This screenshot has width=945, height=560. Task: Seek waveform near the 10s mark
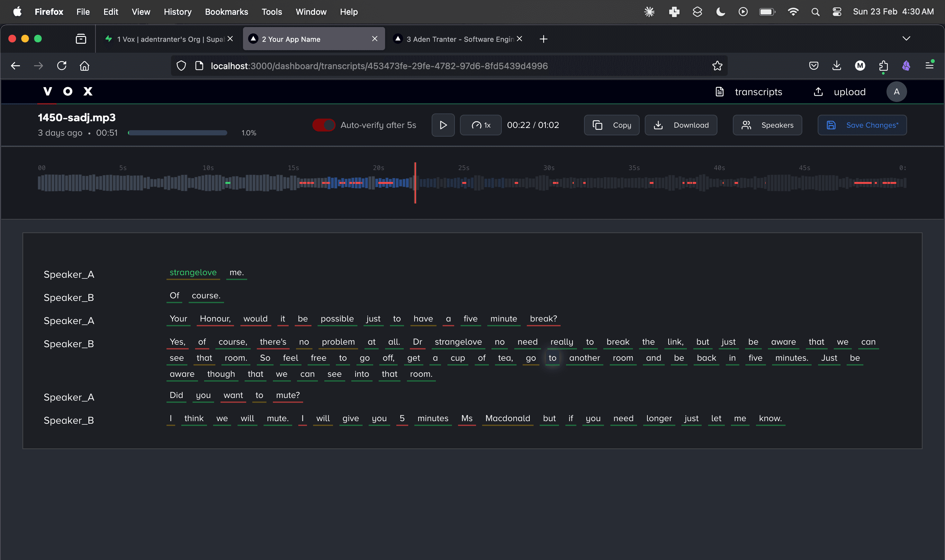[208, 183]
